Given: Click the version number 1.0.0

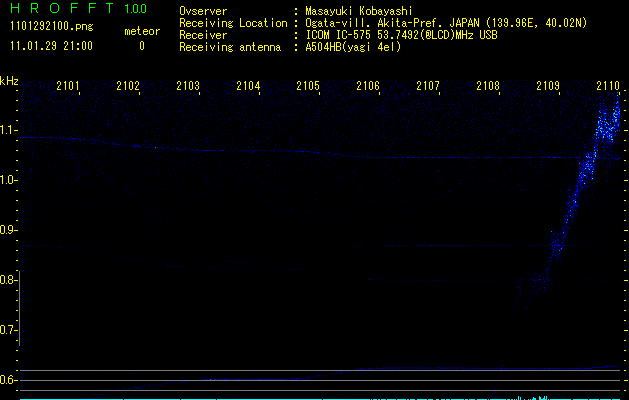Looking at the screenshot, I should coord(135,9).
